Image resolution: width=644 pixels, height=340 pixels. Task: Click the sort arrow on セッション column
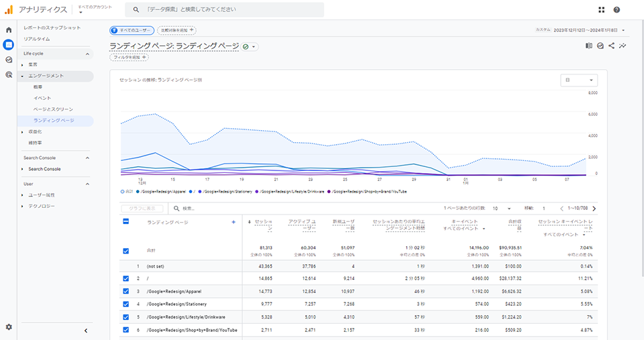(x=250, y=222)
